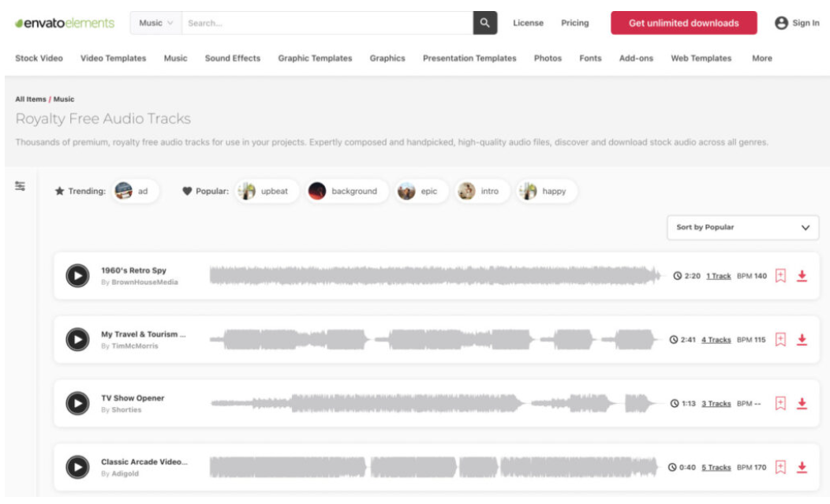
Task: Select the popular 'upbeat' tag
Action: [x=267, y=191]
